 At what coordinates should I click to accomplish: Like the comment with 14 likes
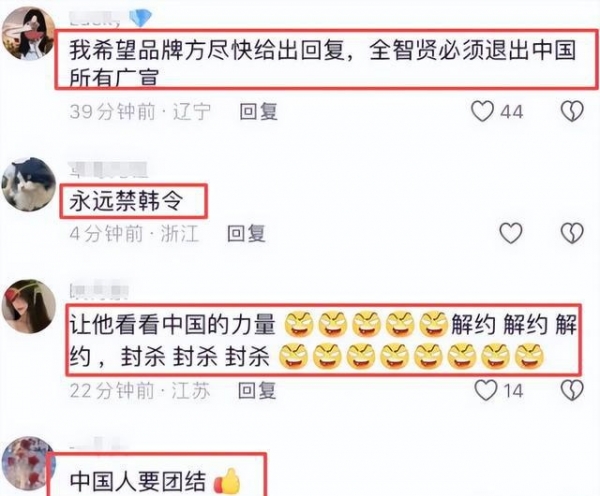click(486, 390)
